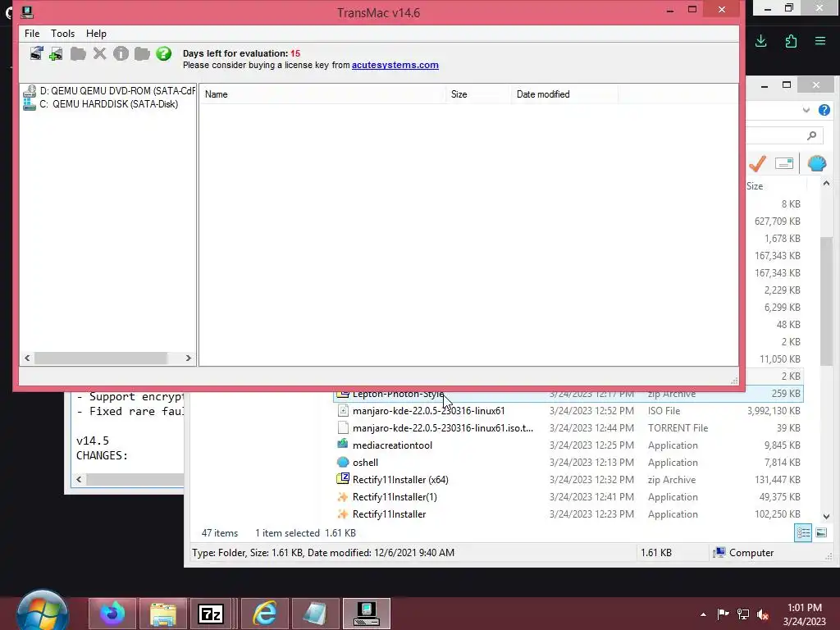Click the taskbar clock showing 1:01 PM
Viewport: 840px width, 630px height.
tap(805, 614)
